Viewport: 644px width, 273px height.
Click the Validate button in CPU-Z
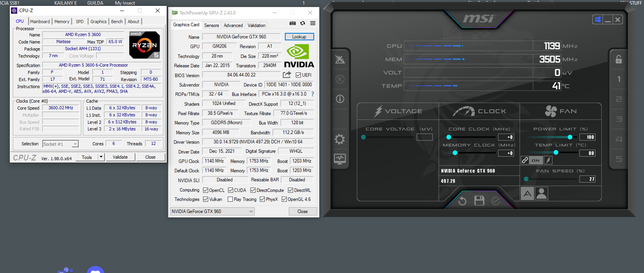[x=120, y=157]
